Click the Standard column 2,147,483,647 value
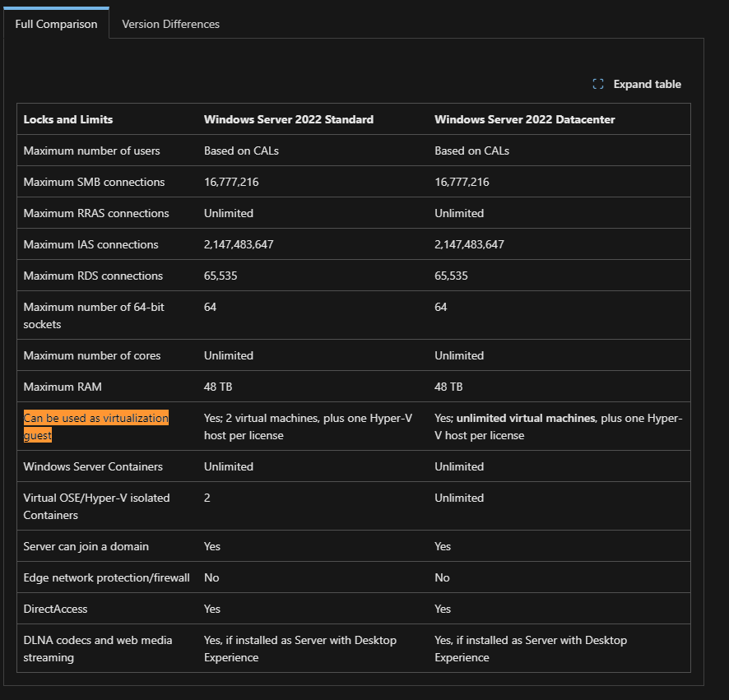Image resolution: width=729 pixels, height=700 pixels. click(x=239, y=244)
